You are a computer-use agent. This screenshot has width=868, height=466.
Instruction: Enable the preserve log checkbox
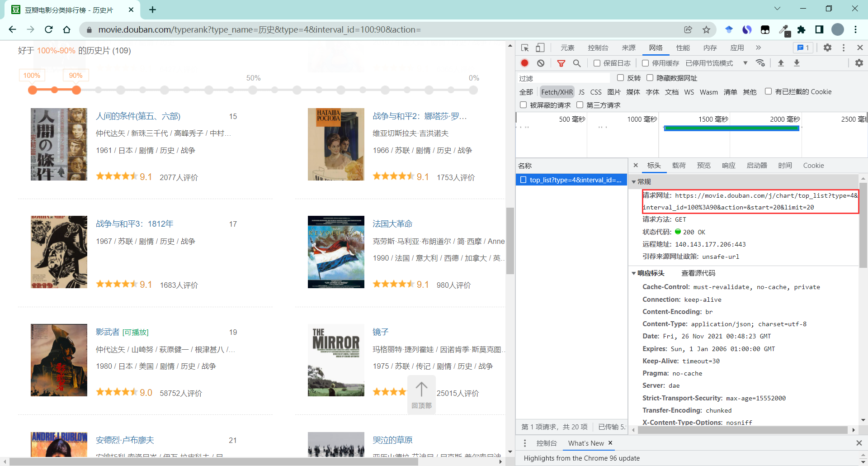coord(597,63)
